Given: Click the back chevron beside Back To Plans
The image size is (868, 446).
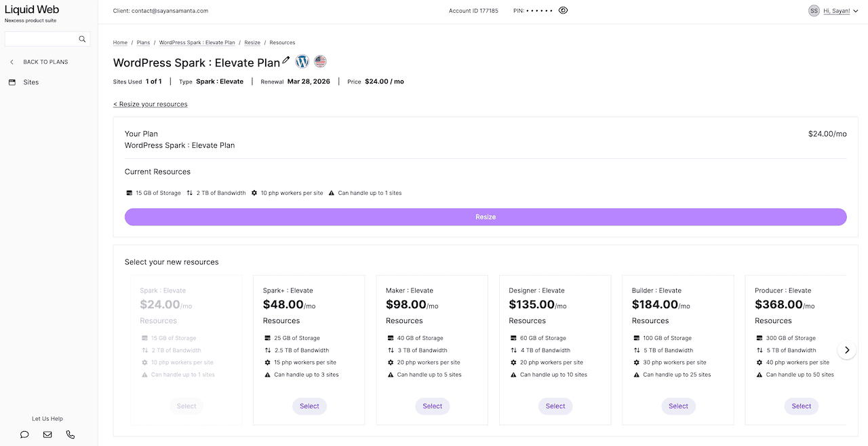Looking at the screenshot, I should point(11,61).
